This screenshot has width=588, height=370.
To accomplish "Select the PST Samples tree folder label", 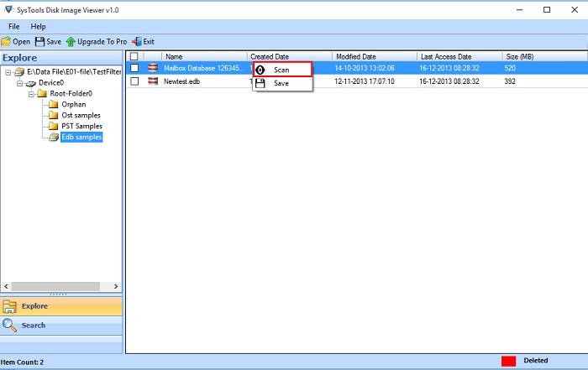I will point(81,126).
